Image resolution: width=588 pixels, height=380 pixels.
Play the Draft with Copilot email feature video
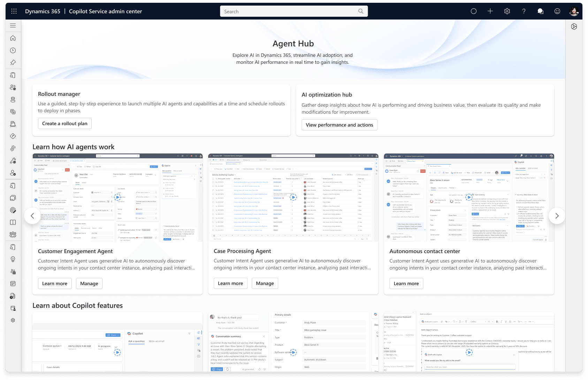click(469, 352)
